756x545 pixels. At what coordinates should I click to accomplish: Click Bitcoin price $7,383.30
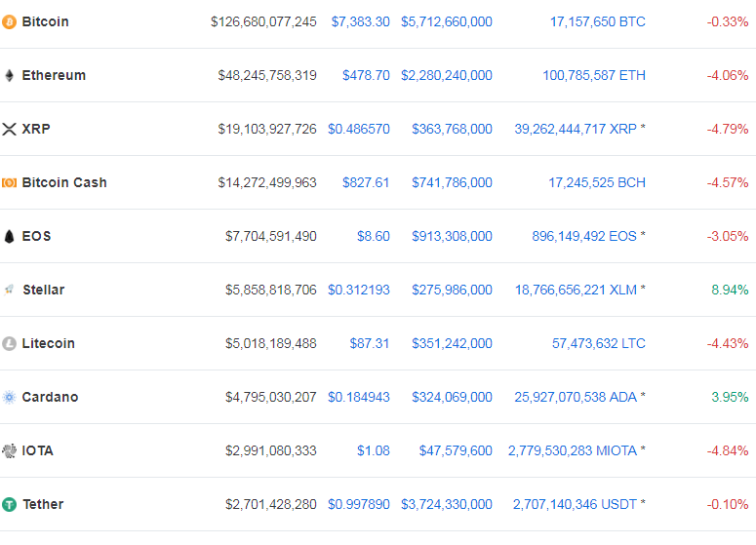(x=360, y=21)
